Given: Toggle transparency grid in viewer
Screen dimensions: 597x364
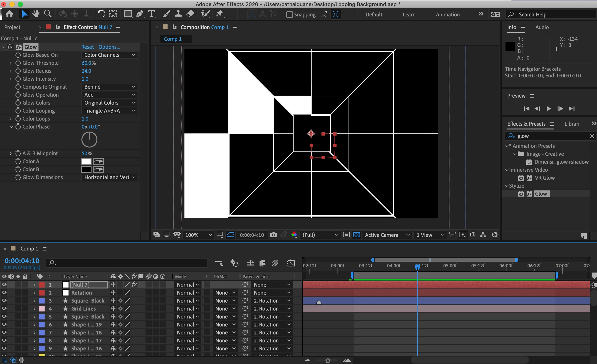Looking at the screenshot, I should pos(357,235).
